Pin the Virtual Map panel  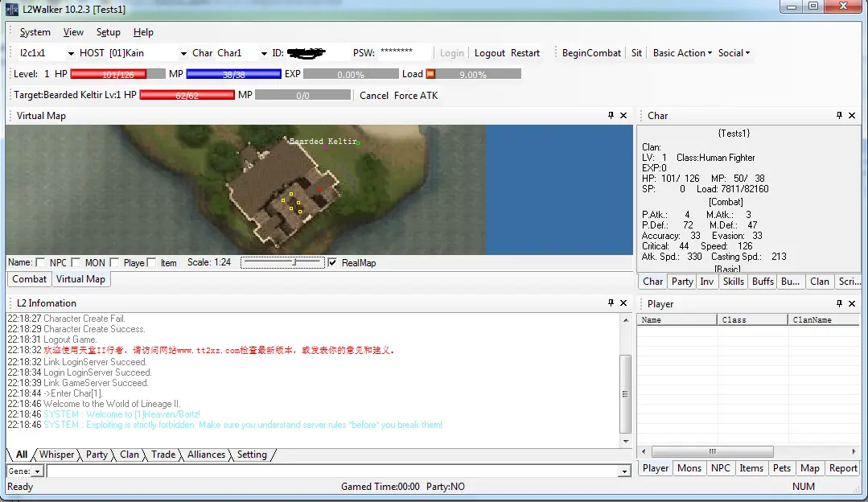click(611, 116)
